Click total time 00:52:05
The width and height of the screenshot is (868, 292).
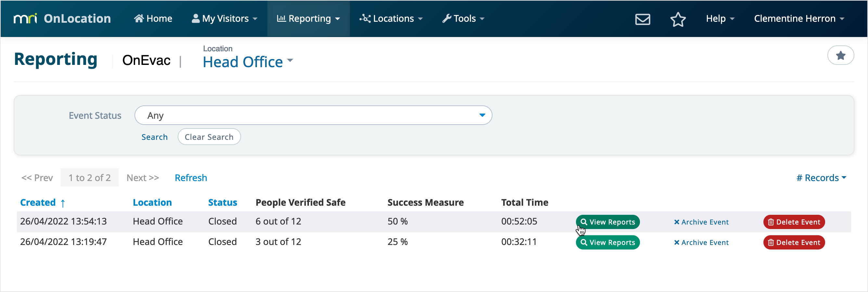(x=519, y=221)
